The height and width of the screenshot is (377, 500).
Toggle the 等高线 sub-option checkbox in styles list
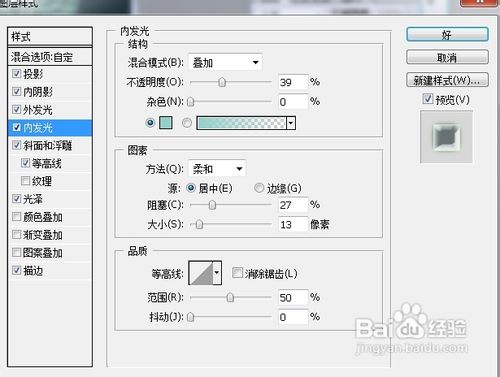click(25, 163)
